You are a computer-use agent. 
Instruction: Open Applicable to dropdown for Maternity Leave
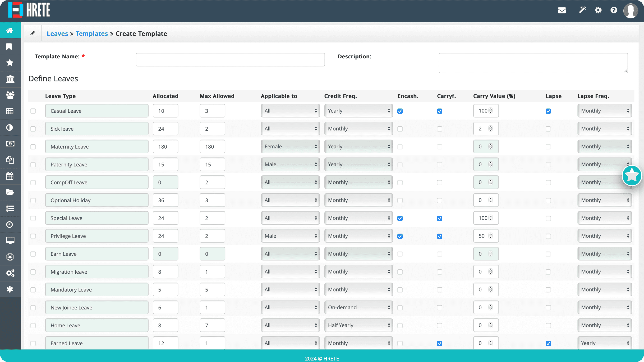pyautogui.click(x=290, y=147)
